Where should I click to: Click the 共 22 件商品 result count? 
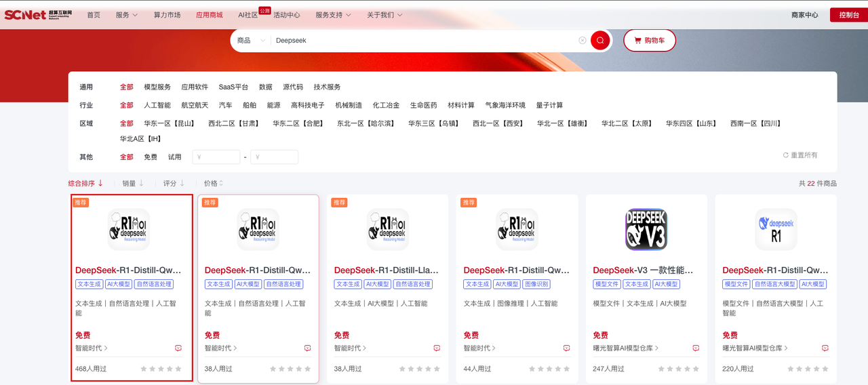click(818, 184)
